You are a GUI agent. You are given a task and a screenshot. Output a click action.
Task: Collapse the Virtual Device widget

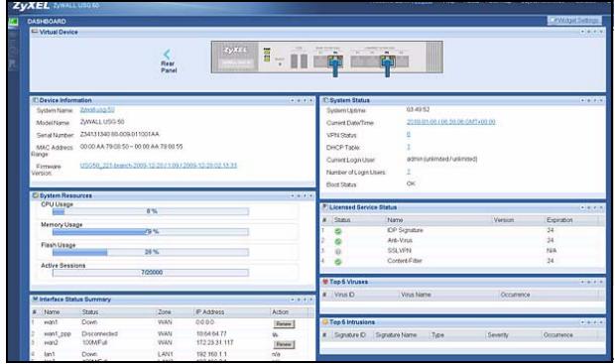click(x=582, y=32)
